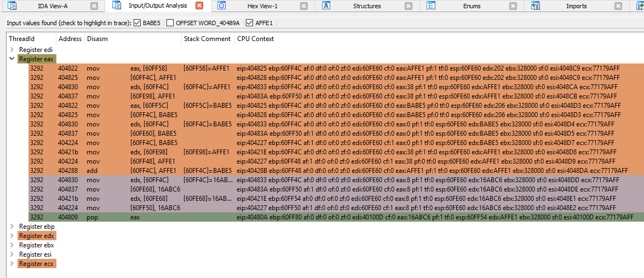Viewport: 644px width, 278px height.
Task: Expand the Register edx node
Action: click(x=12, y=236)
